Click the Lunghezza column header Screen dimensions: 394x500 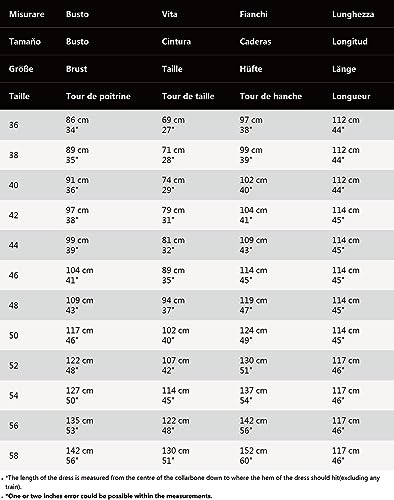tap(353, 14)
